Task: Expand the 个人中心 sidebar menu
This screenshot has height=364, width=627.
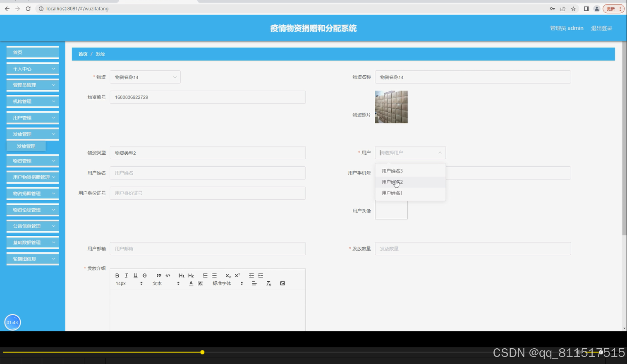Action: pyautogui.click(x=33, y=69)
